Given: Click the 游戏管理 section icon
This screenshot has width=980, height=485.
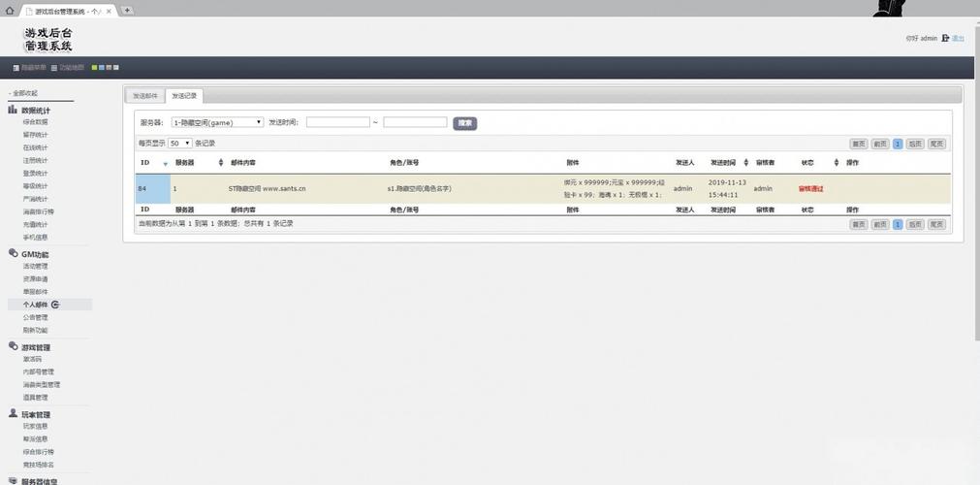Looking at the screenshot, I should 13,346.
